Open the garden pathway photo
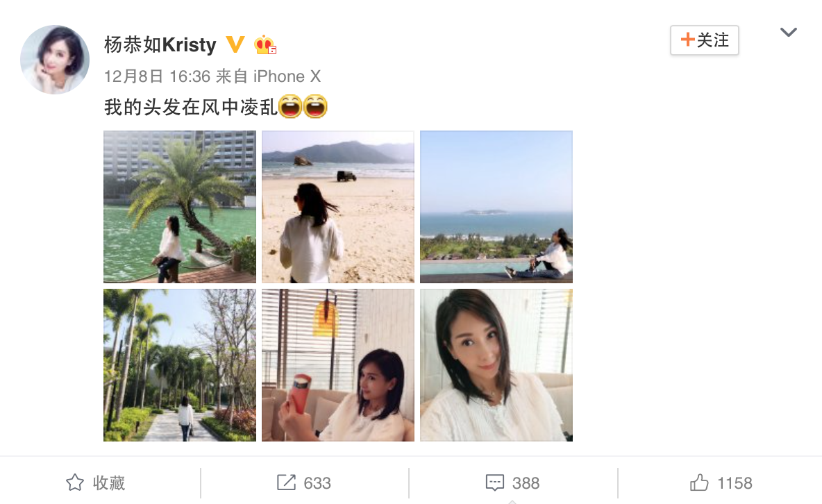This screenshot has height=504, width=822. [x=180, y=365]
